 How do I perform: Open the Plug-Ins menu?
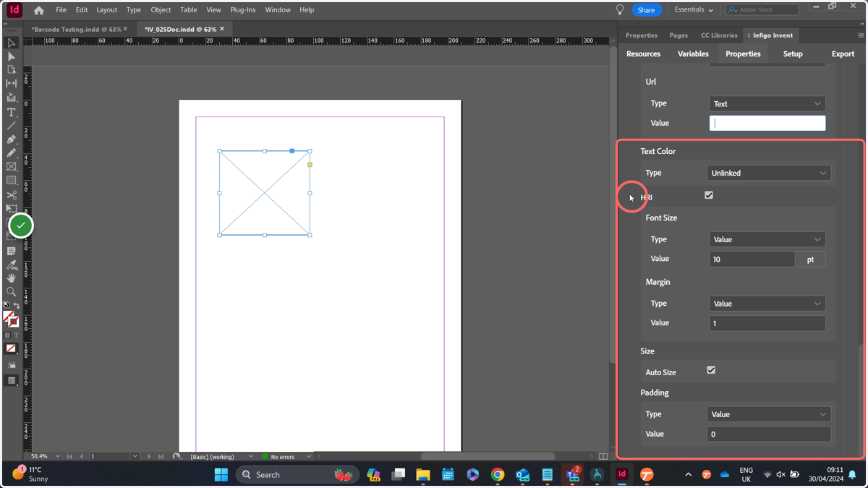(x=243, y=10)
